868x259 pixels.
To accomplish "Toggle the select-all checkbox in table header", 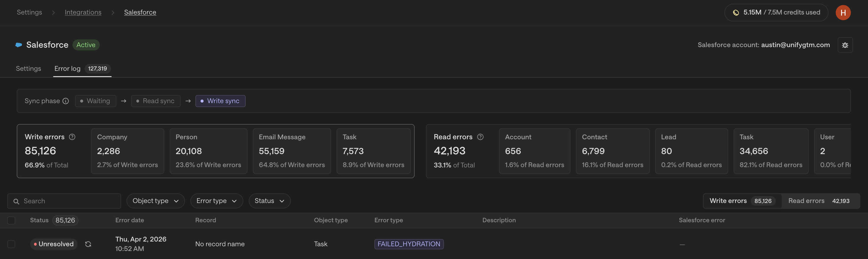I will click(x=11, y=220).
